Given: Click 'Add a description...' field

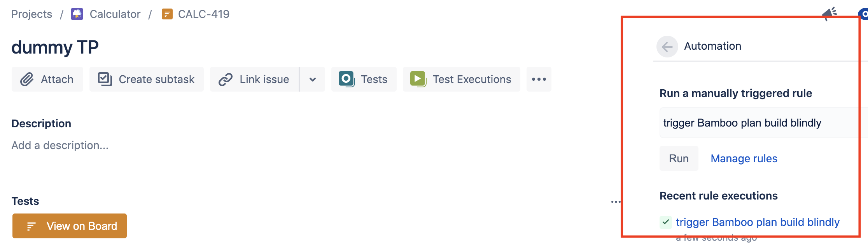Looking at the screenshot, I should 60,145.
